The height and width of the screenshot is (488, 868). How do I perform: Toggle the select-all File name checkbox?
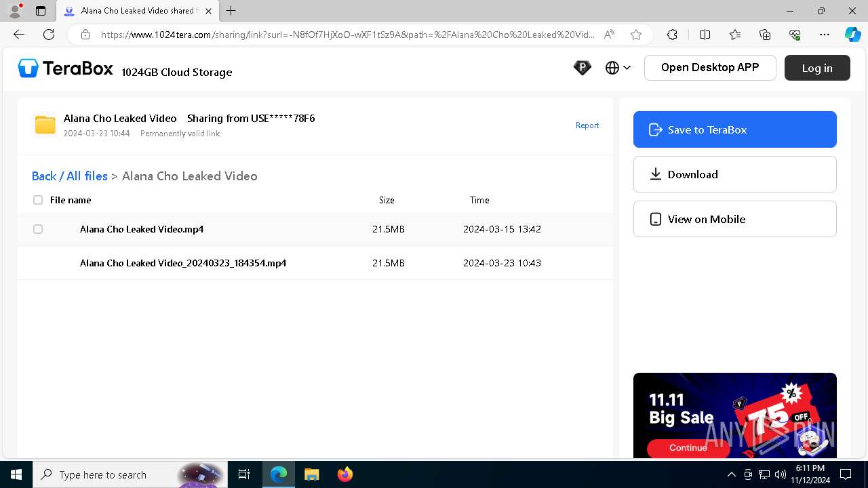point(38,200)
